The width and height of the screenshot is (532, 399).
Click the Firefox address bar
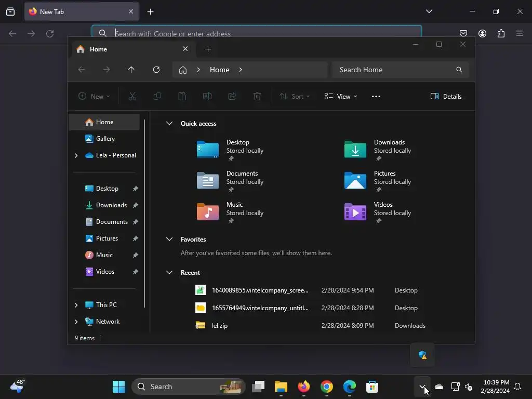coord(257,31)
